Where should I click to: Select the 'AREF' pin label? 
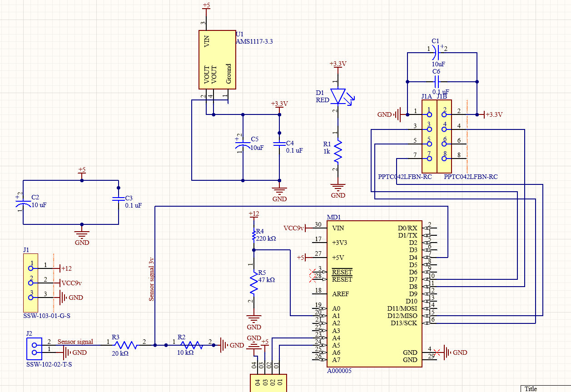(x=341, y=294)
